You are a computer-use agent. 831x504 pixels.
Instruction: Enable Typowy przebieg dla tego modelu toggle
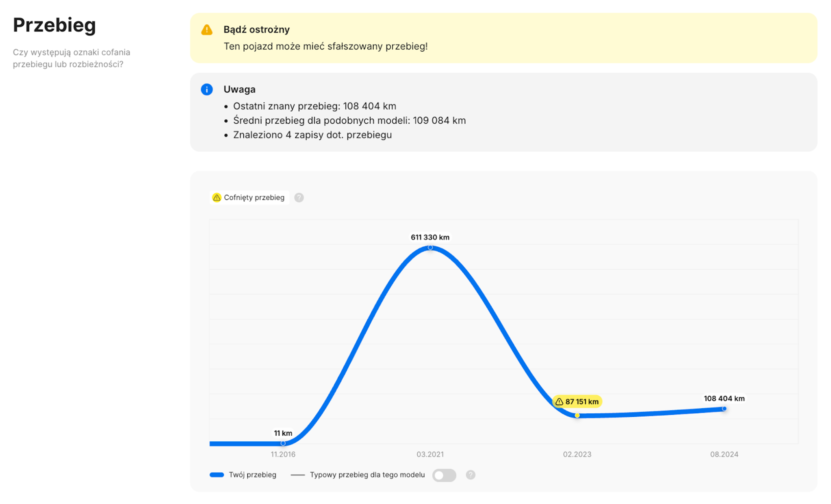pos(444,475)
